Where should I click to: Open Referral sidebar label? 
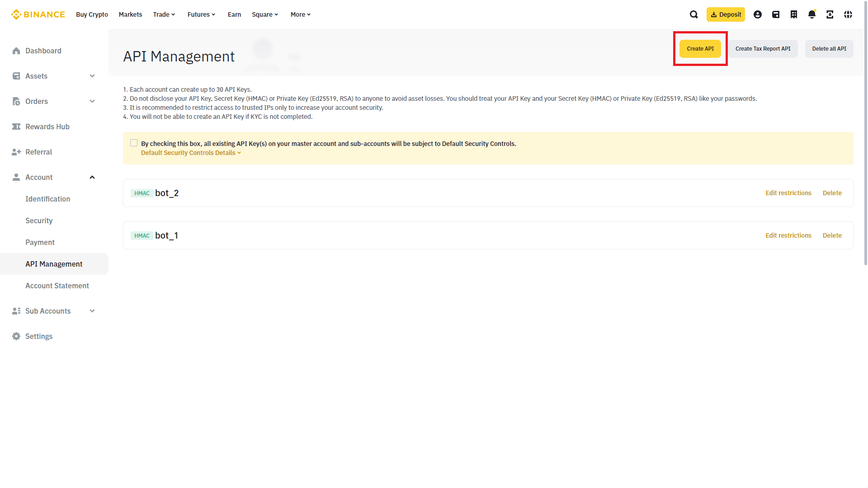[x=38, y=152]
